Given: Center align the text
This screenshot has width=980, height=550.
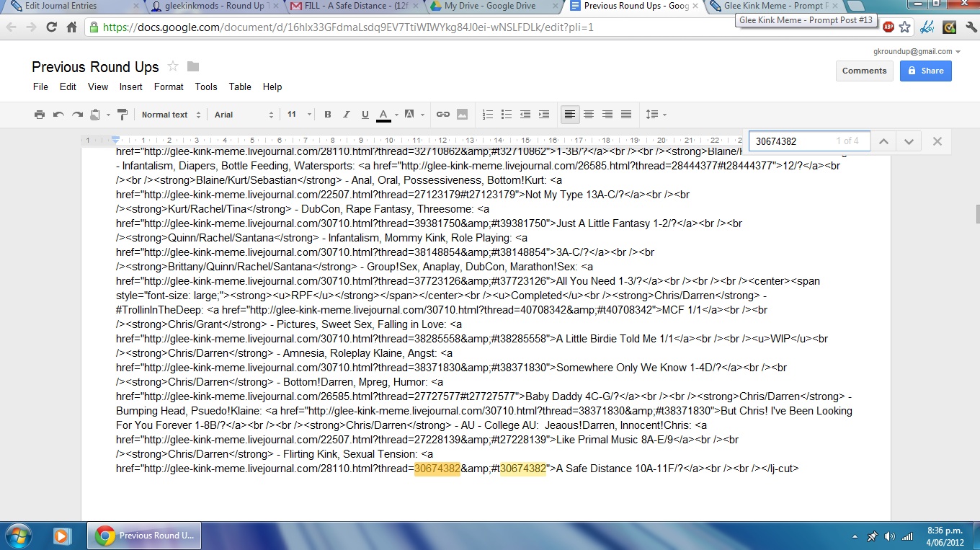Looking at the screenshot, I should [x=589, y=115].
